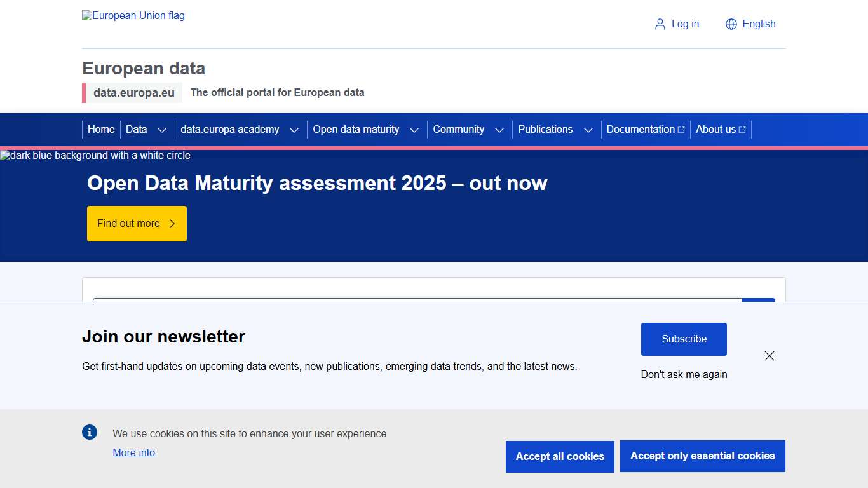Click the arrow inside the Find out more button
The width and height of the screenshot is (868, 488).
point(171,224)
